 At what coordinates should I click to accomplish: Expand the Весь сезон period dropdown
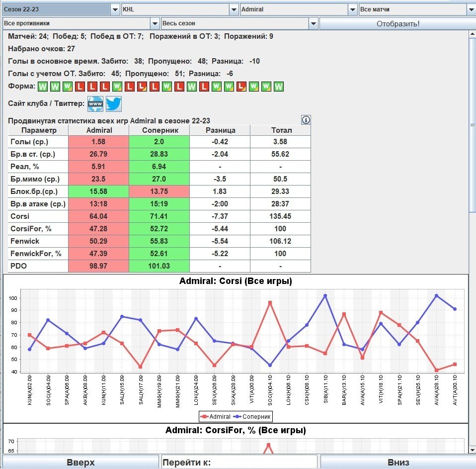313,23
